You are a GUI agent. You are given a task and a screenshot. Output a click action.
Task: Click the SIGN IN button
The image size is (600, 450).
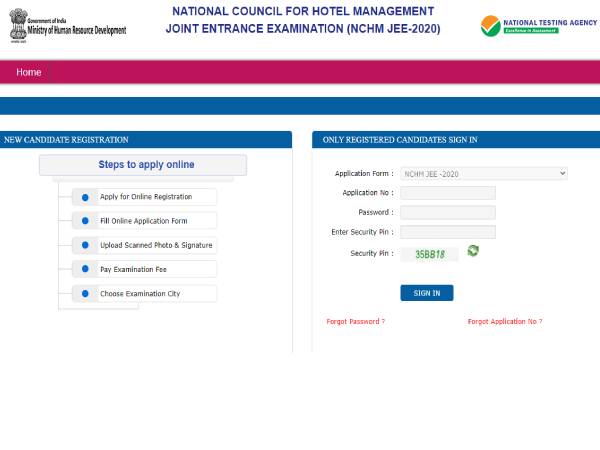(427, 293)
